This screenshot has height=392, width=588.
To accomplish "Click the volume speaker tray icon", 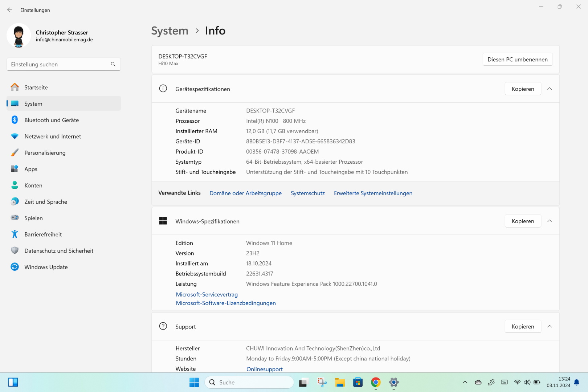I will [x=527, y=382].
